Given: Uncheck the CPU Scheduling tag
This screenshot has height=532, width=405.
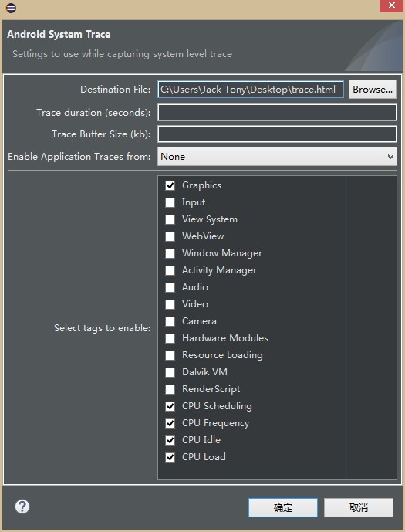Looking at the screenshot, I should pyautogui.click(x=170, y=406).
